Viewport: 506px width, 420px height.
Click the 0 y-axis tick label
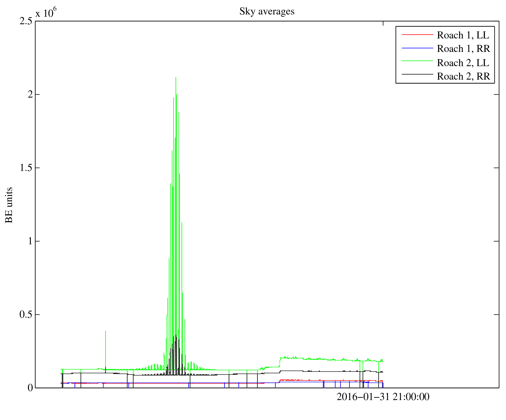30,388
